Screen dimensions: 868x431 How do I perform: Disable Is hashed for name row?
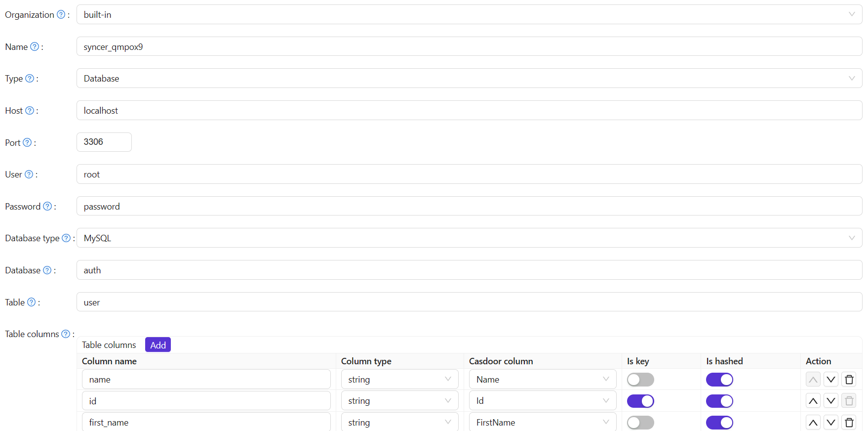coord(719,380)
